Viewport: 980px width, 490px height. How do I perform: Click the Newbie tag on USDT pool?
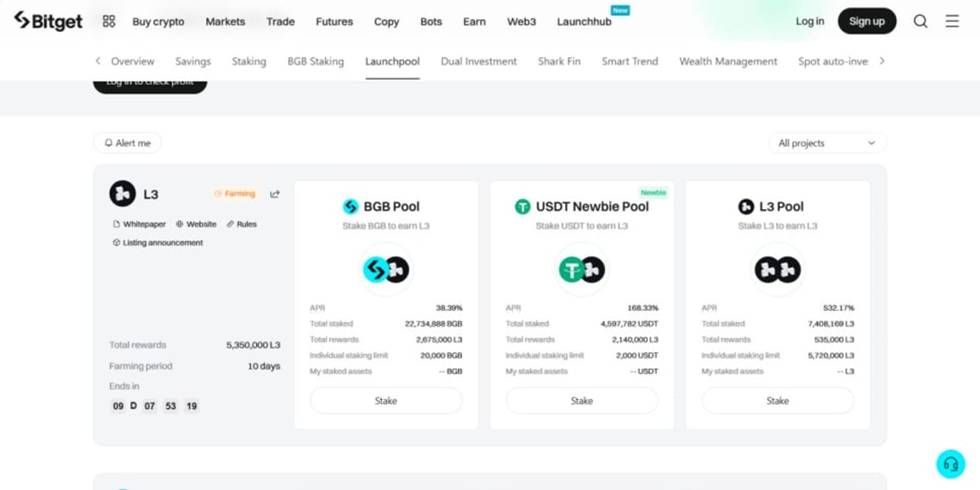(x=653, y=192)
